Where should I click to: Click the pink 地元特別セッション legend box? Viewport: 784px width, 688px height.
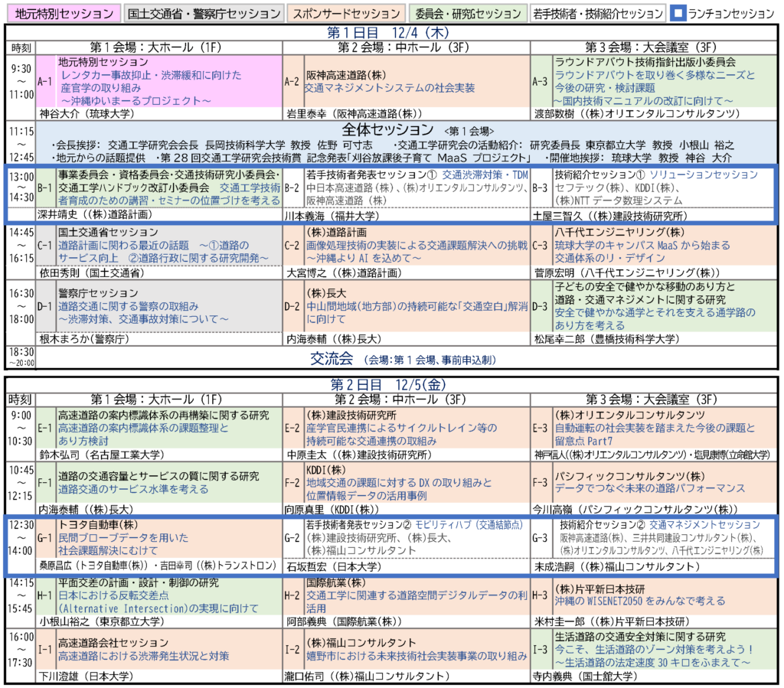[61, 14]
